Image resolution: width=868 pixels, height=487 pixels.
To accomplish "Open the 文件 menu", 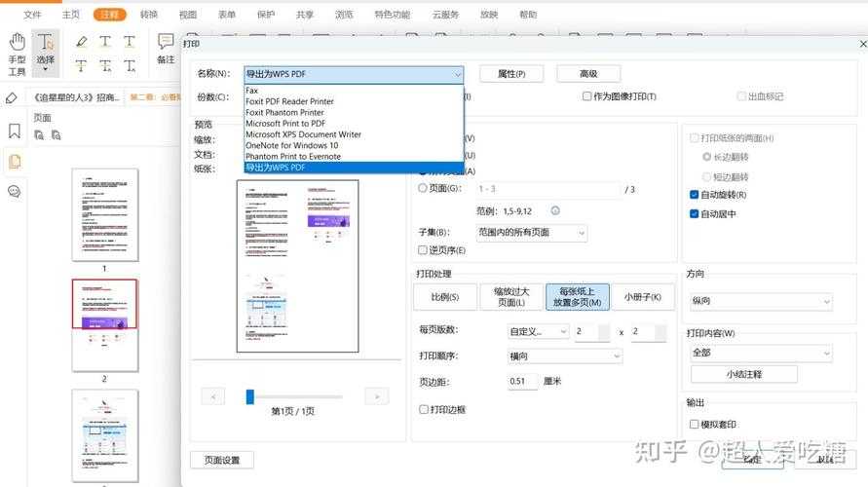I will click(x=32, y=15).
